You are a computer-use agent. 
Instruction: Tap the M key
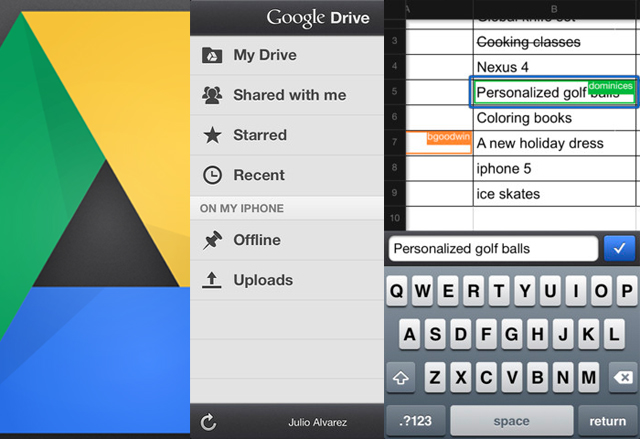click(x=588, y=377)
